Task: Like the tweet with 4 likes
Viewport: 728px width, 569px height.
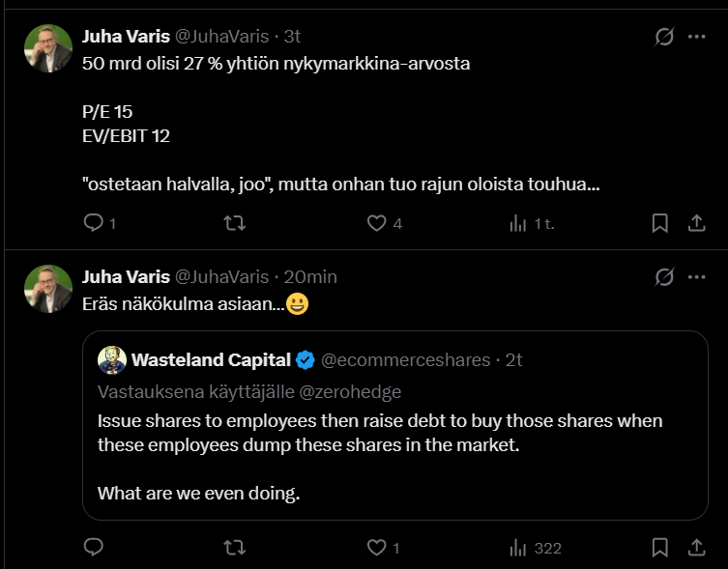Action: click(377, 223)
